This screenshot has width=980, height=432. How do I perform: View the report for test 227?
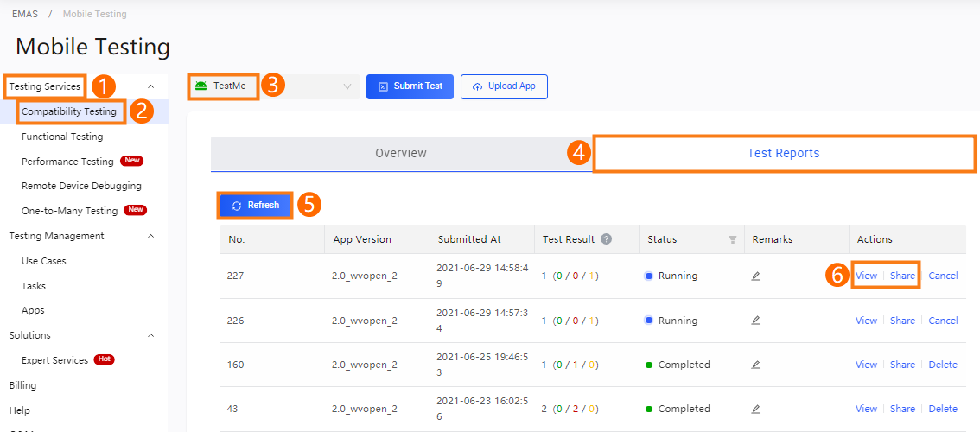(866, 276)
